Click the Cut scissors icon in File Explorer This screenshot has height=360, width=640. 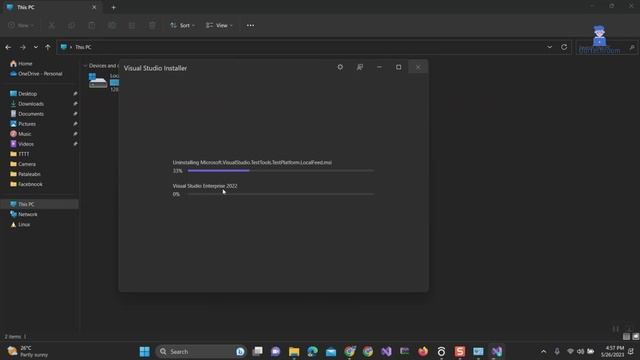(52, 25)
